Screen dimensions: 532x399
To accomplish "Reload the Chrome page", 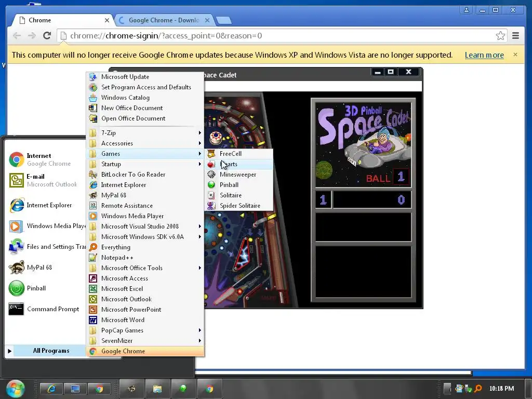I will (47, 36).
